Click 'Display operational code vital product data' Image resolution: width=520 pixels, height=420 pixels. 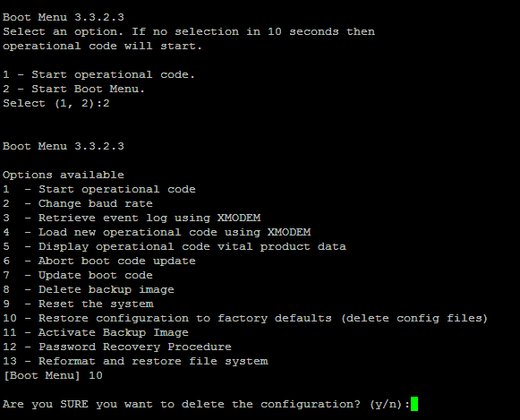pyautogui.click(x=192, y=246)
